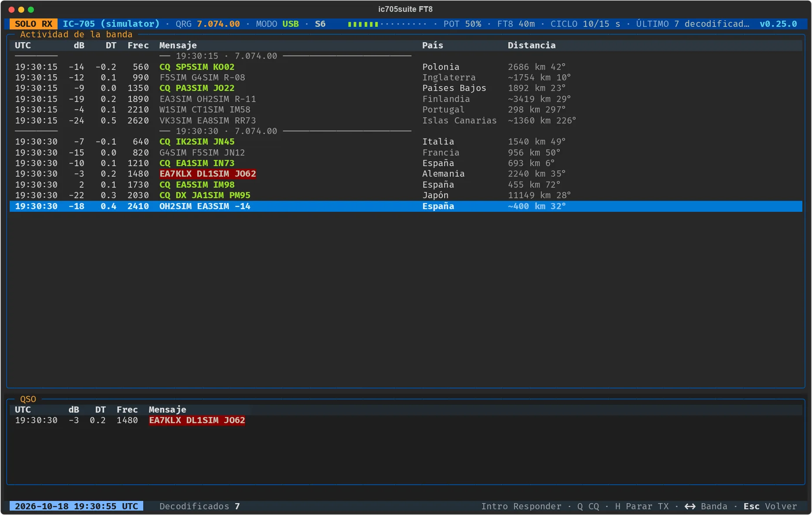Viewport: 812px width, 515px height.
Task: Click the MODO USB indicator
Action: (x=277, y=24)
